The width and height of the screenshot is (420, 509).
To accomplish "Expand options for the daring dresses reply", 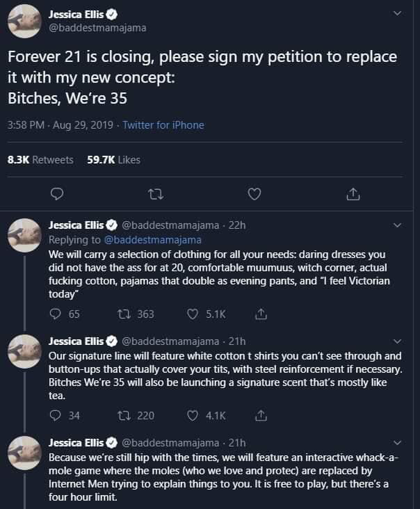I will [x=397, y=225].
